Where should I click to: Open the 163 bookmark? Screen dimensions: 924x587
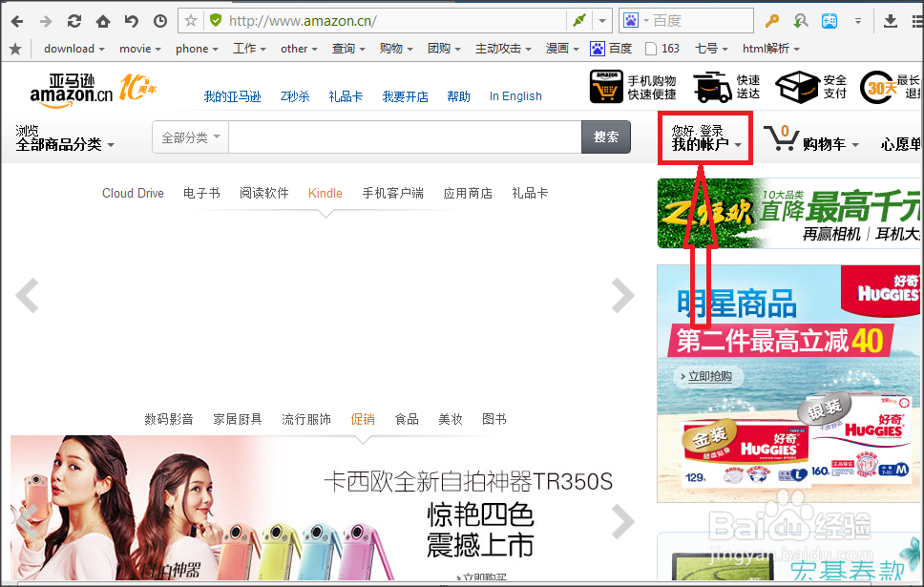click(662, 49)
